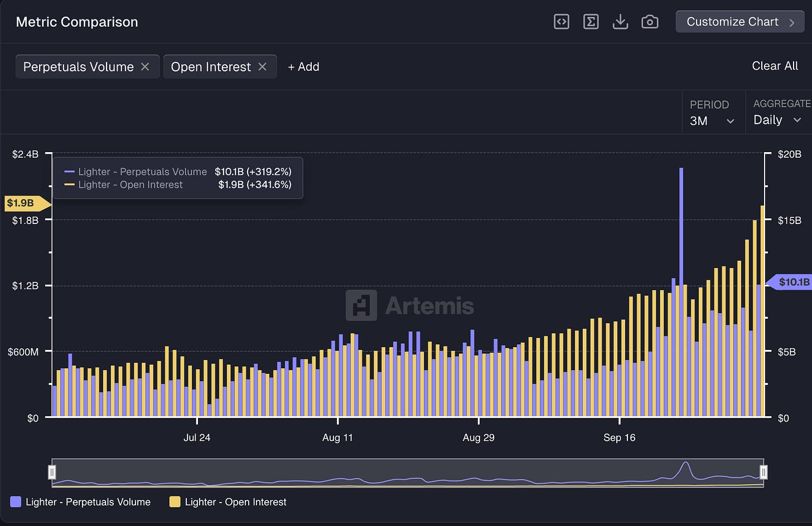This screenshot has height=526, width=812.
Task: Toggle Lighter Open Interest legend series
Action: pyautogui.click(x=228, y=502)
